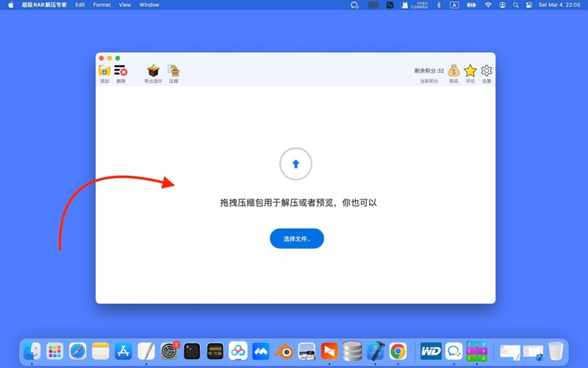Click the 评论 (Review) star icon
This screenshot has height=368, width=588.
pyautogui.click(x=470, y=71)
